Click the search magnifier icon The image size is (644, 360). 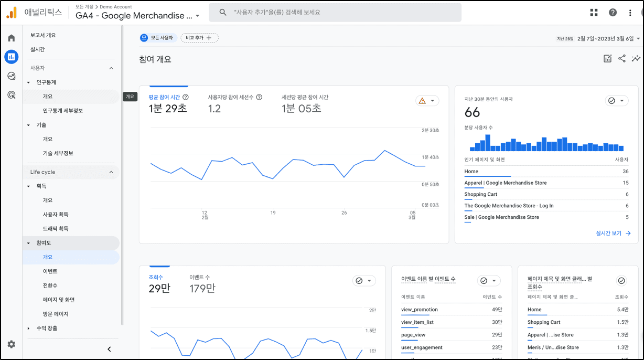point(223,12)
